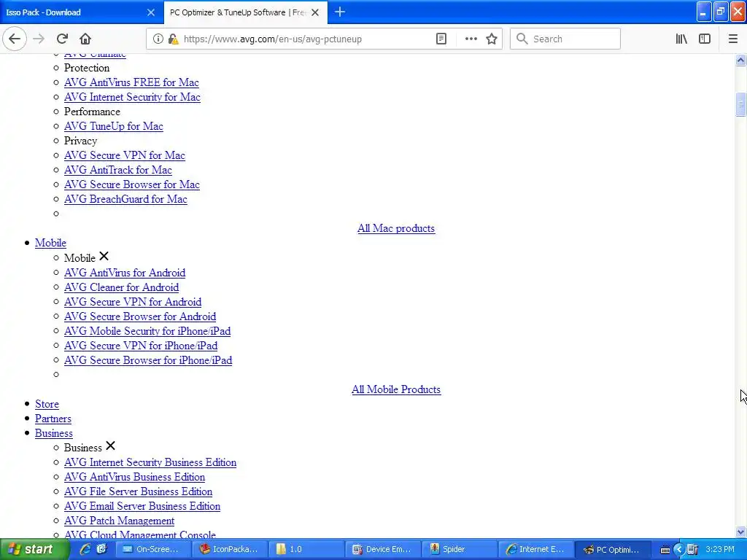Click scrollbar down arrow
This screenshot has width=747, height=560.
pos(740,532)
